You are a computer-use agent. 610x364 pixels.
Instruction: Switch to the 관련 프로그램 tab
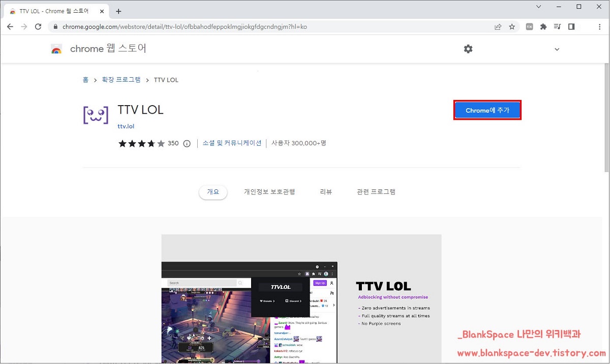[376, 192]
